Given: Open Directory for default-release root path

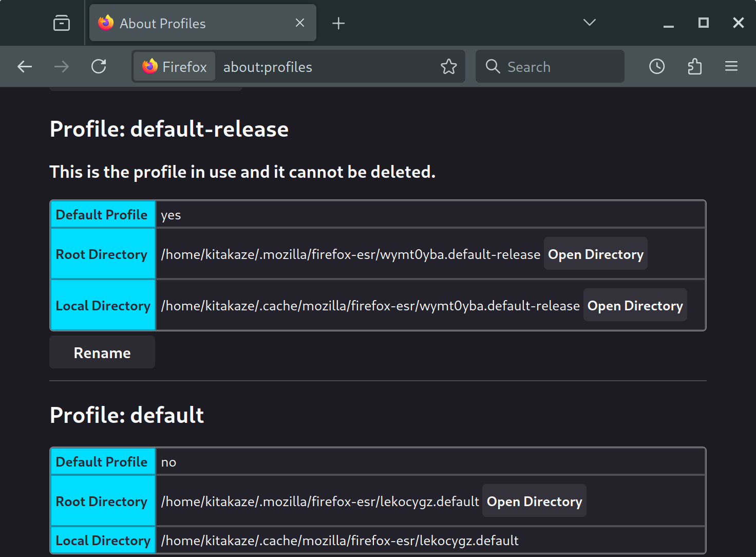Looking at the screenshot, I should (596, 254).
